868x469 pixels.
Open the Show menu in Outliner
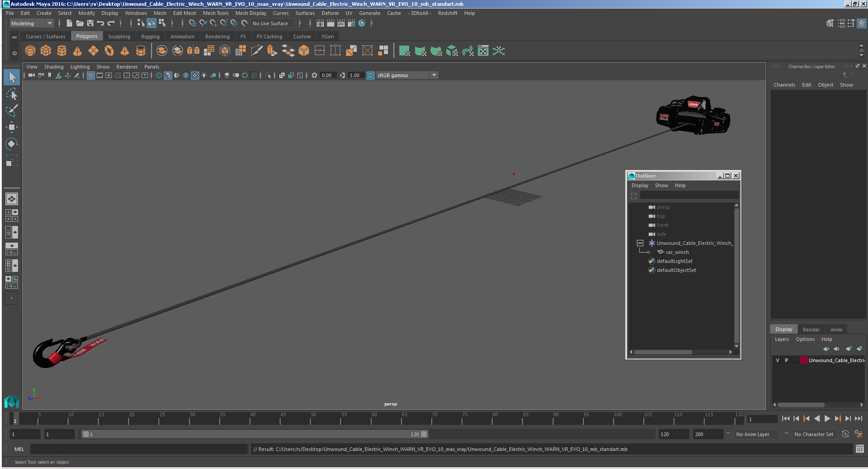[661, 185]
